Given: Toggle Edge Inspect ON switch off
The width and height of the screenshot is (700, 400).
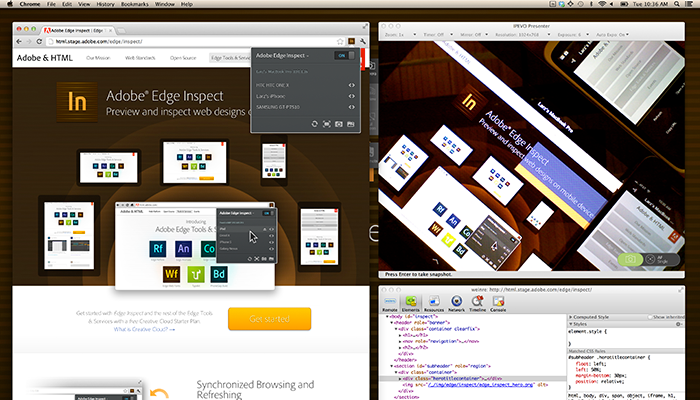Looking at the screenshot, I should click(x=345, y=55).
